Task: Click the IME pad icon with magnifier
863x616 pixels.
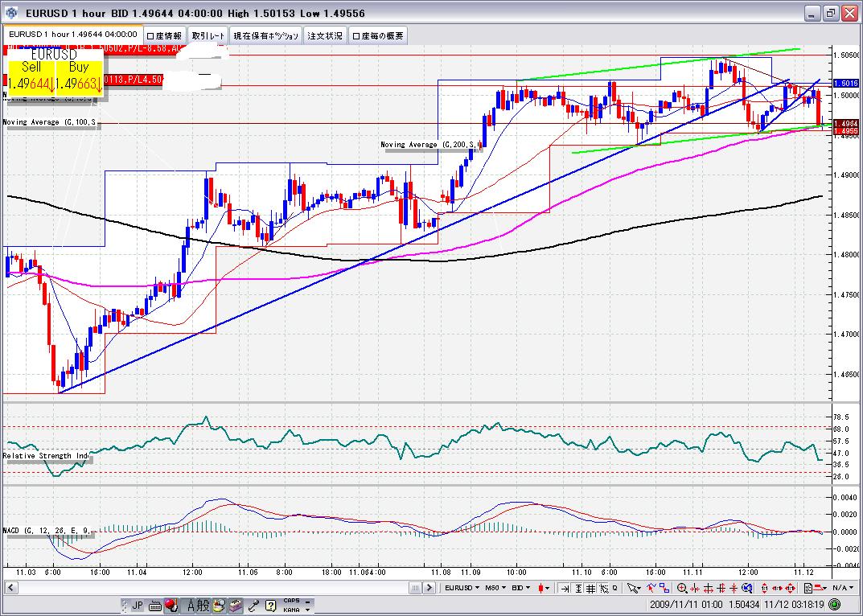Action: 219,606
